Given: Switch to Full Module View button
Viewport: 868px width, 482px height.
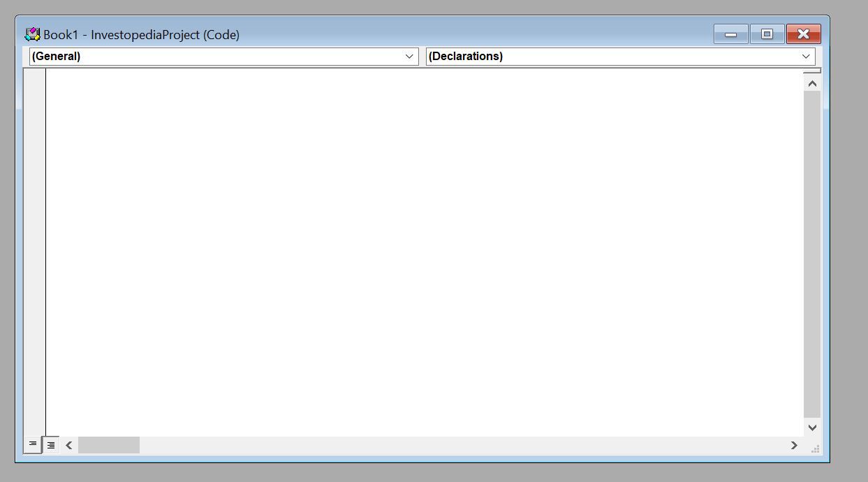Looking at the screenshot, I should point(50,444).
